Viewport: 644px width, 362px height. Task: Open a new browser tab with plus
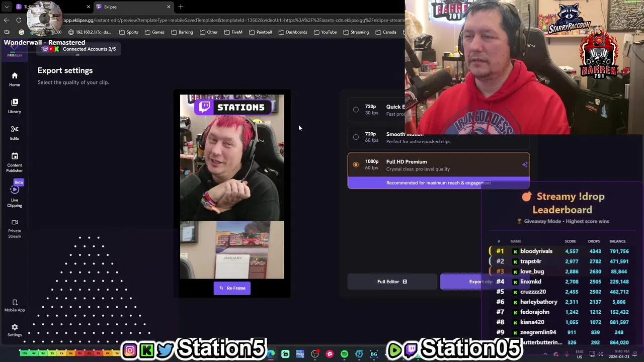181,7
